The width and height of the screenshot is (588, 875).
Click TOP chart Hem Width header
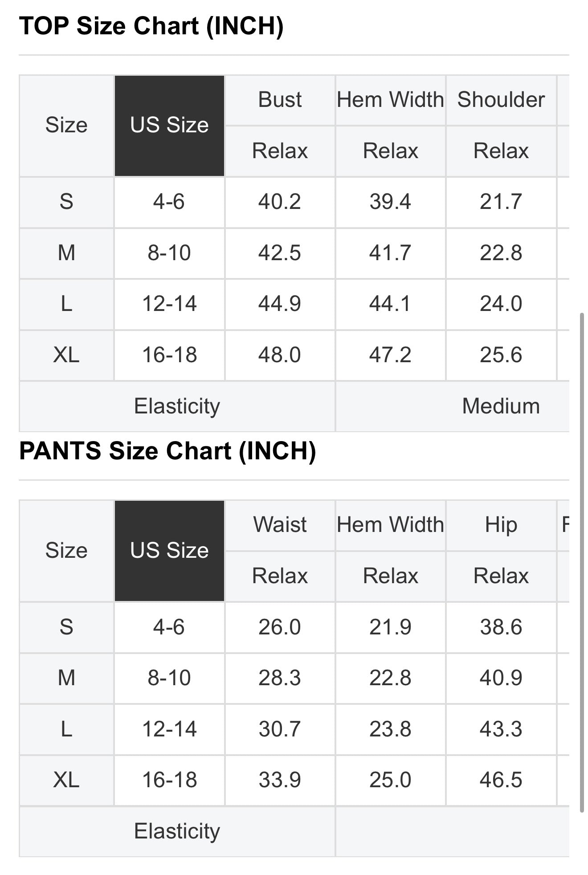(x=390, y=100)
